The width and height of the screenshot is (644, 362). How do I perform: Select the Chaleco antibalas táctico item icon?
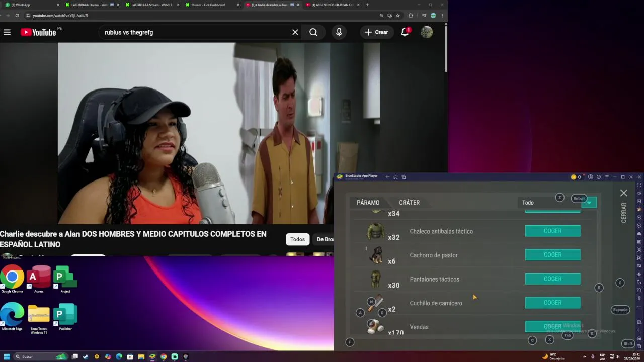click(x=375, y=232)
